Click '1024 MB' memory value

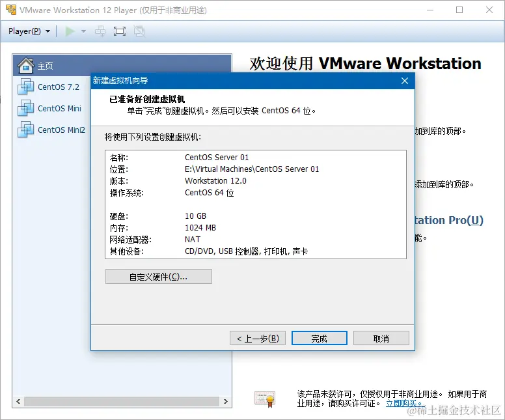tap(200, 227)
